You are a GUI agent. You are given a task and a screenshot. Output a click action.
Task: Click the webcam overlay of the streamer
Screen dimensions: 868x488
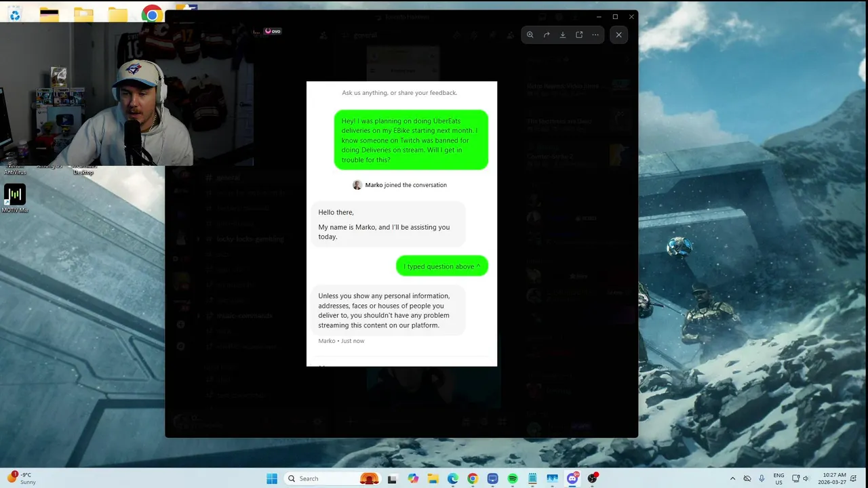pyautogui.click(x=127, y=94)
